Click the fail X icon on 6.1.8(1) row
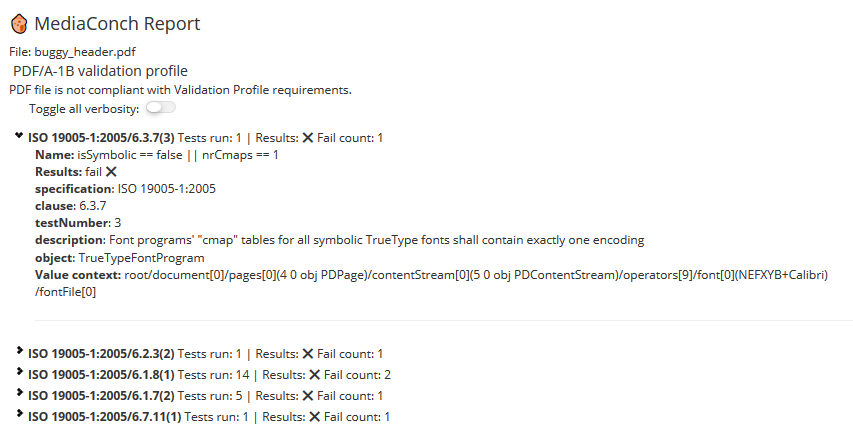 click(314, 375)
